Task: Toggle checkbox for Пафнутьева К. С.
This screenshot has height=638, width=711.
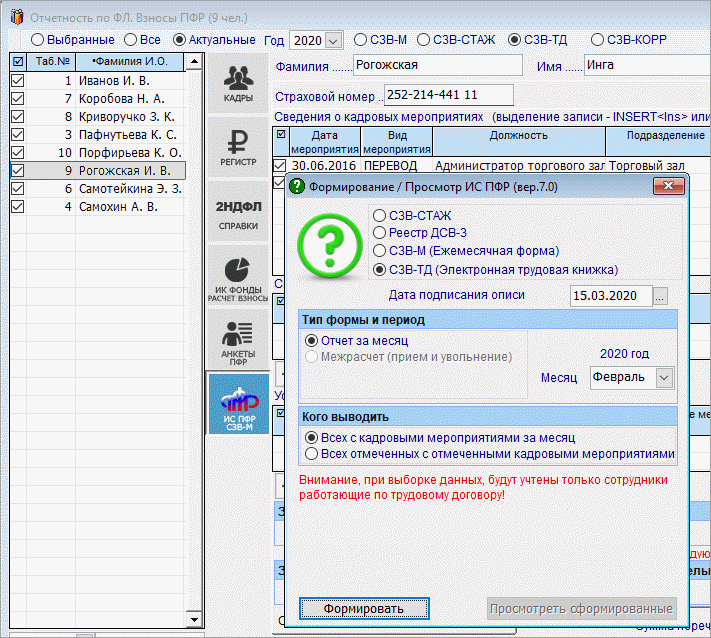Action: pyautogui.click(x=18, y=135)
